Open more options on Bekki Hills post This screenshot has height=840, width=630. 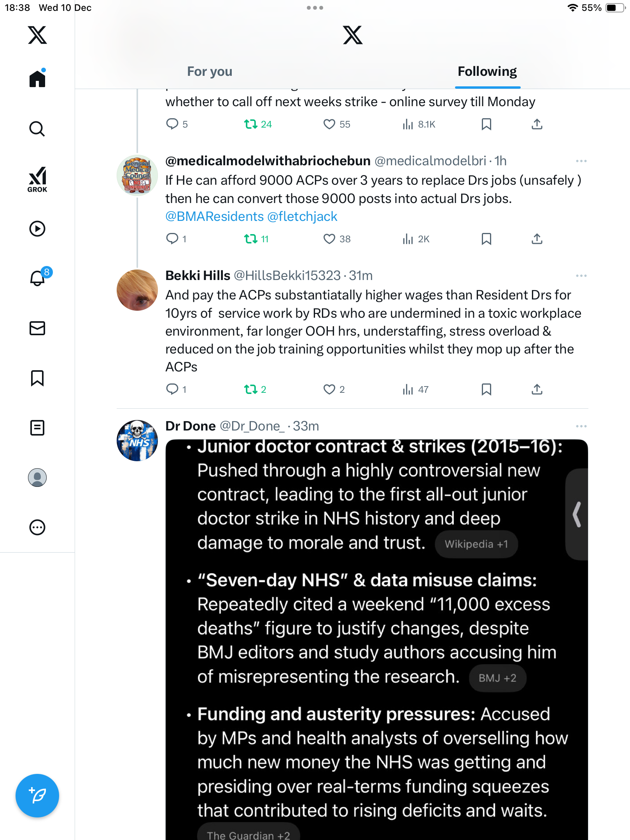pyautogui.click(x=581, y=276)
